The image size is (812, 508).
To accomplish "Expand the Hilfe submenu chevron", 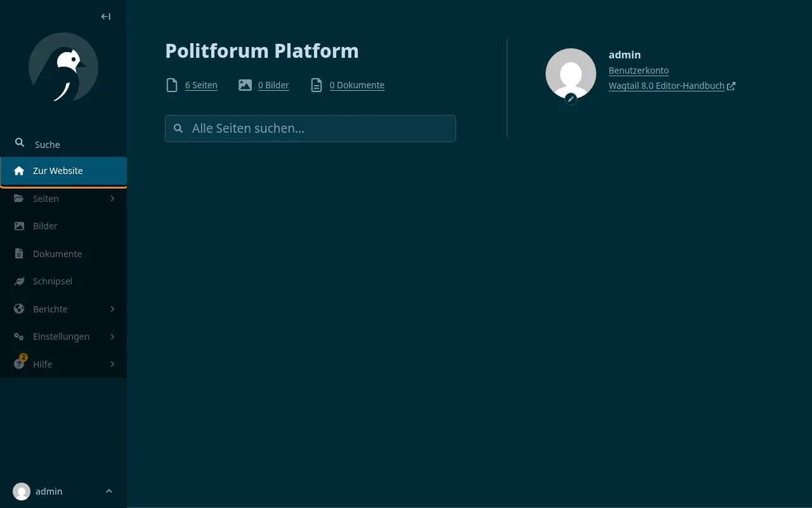I will (112, 364).
